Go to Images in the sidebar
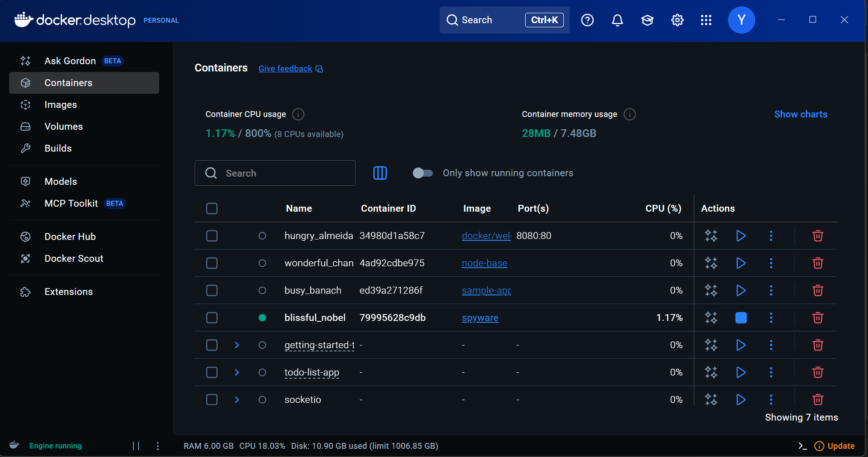The image size is (868, 457). pyautogui.click(x=84, y=105)
